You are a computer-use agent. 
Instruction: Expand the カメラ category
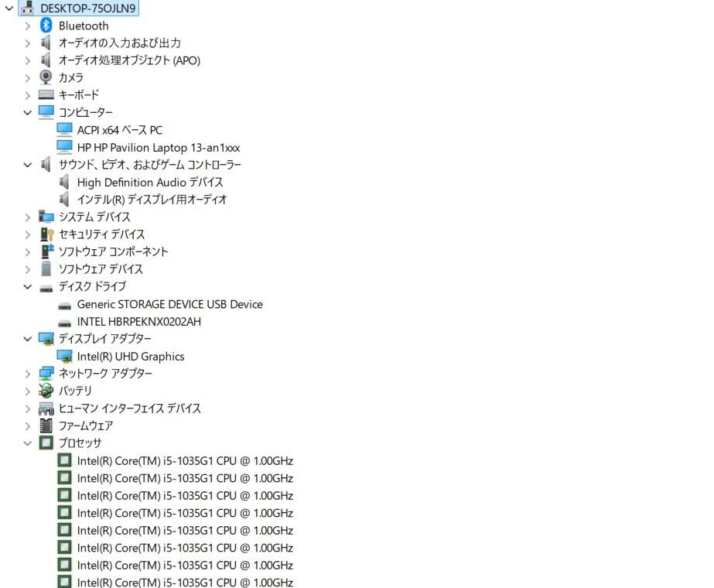coord(28,78)
